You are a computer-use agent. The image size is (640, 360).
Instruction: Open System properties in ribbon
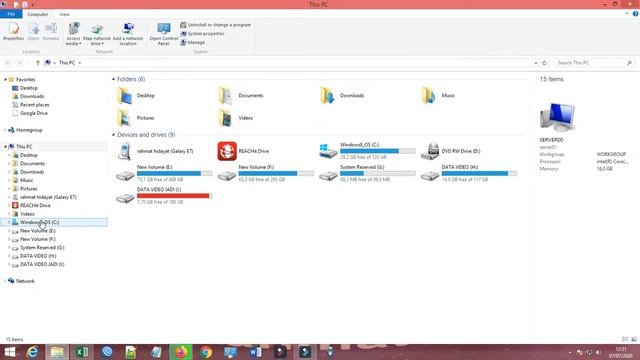pyautogui.click(x=202, y=34)
